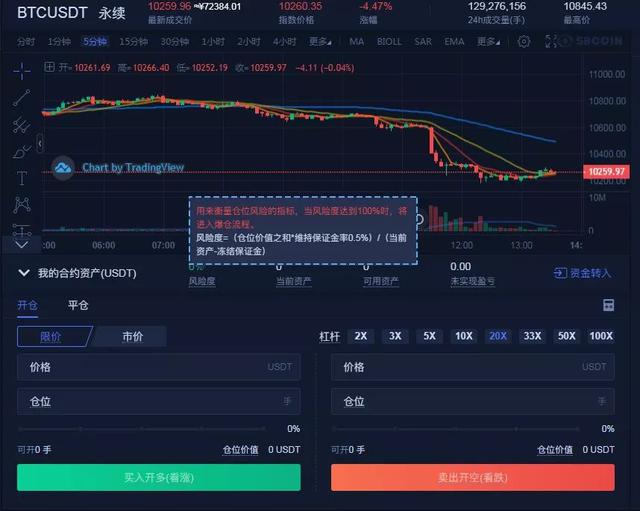640x511 pixels.
Task: Click the 未实现盈亏 label
Action: 473,281
